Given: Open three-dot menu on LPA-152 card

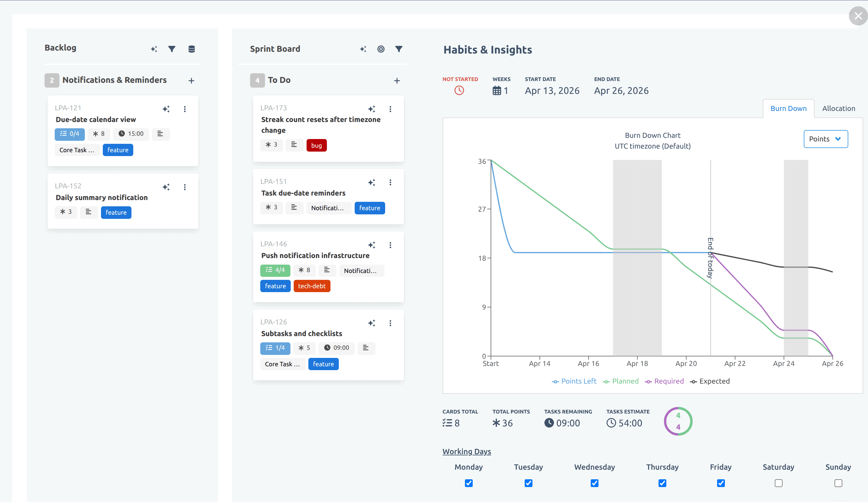Looking at the screenshot, I should coord(185,187).
